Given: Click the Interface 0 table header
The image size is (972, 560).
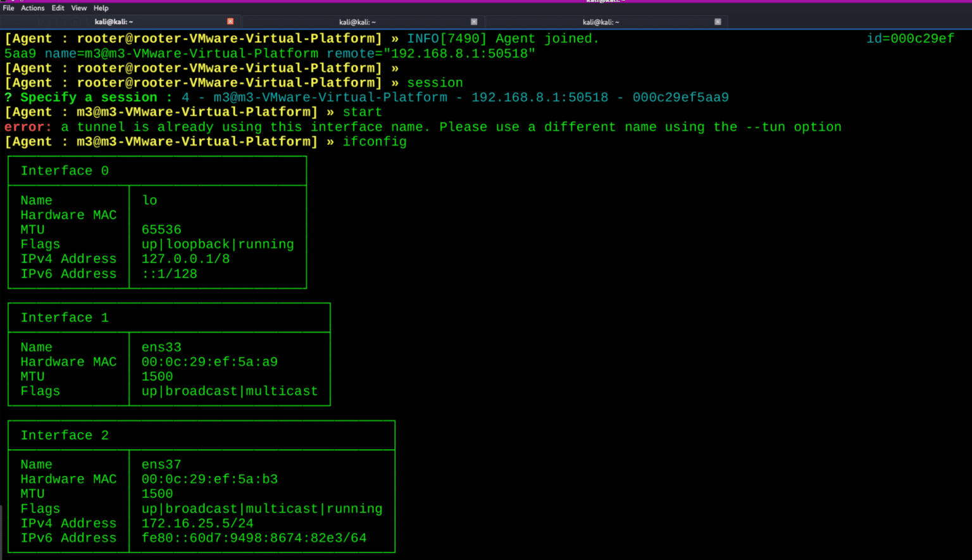Looking at the screenshot, I should pyautogui.click(x=65, y=170).
